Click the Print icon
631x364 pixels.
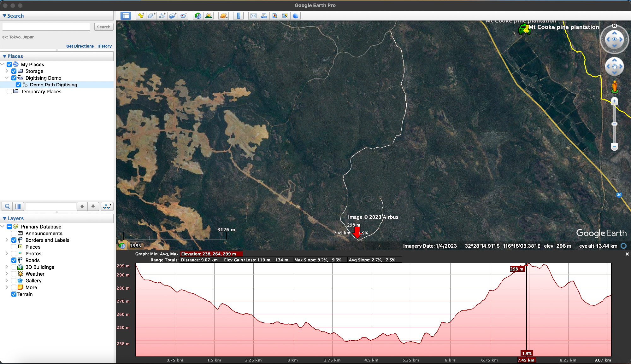[264, 16]
